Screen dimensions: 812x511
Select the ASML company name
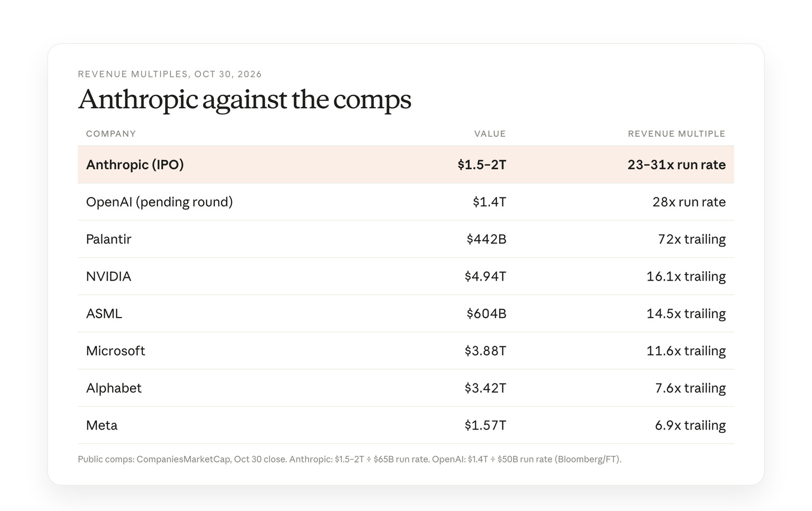point(104,314)
